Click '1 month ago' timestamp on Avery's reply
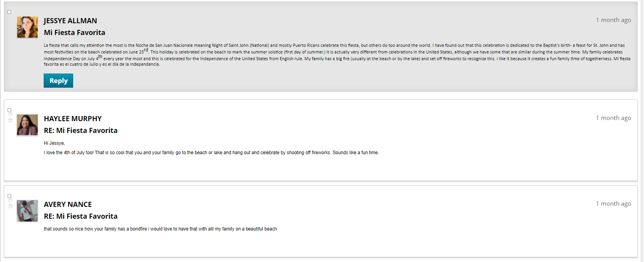Screen dimensions: 644x262 click(613, 204)
